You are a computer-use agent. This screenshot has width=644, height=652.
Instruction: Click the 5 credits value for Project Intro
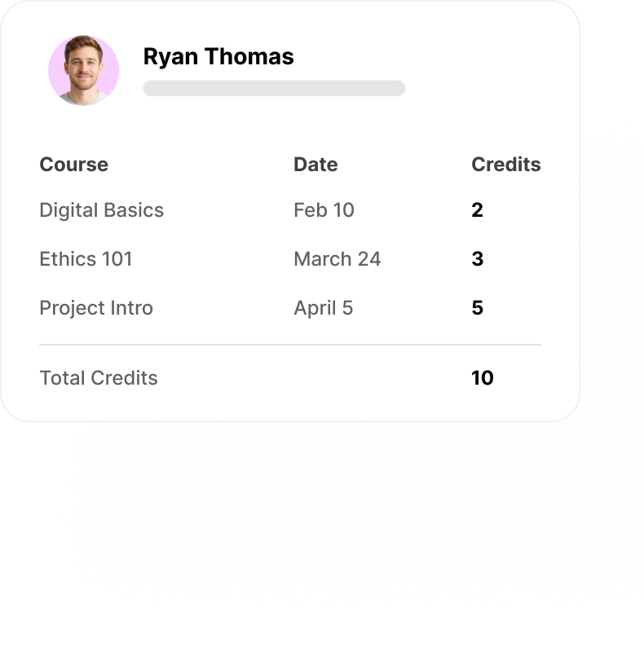pos(477,308)
